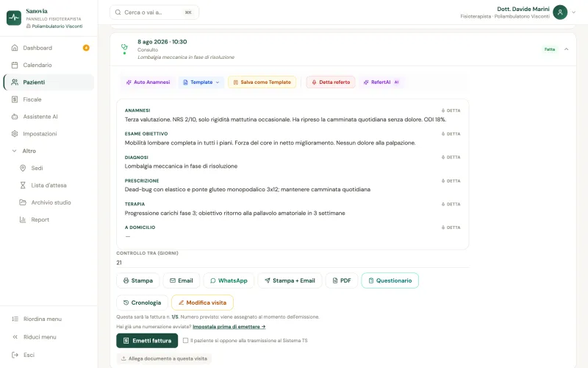Click the Terapia progressione carichi text
Image resolution: width=588 pixels, height=368 pixels.
[x=234, y=213]
